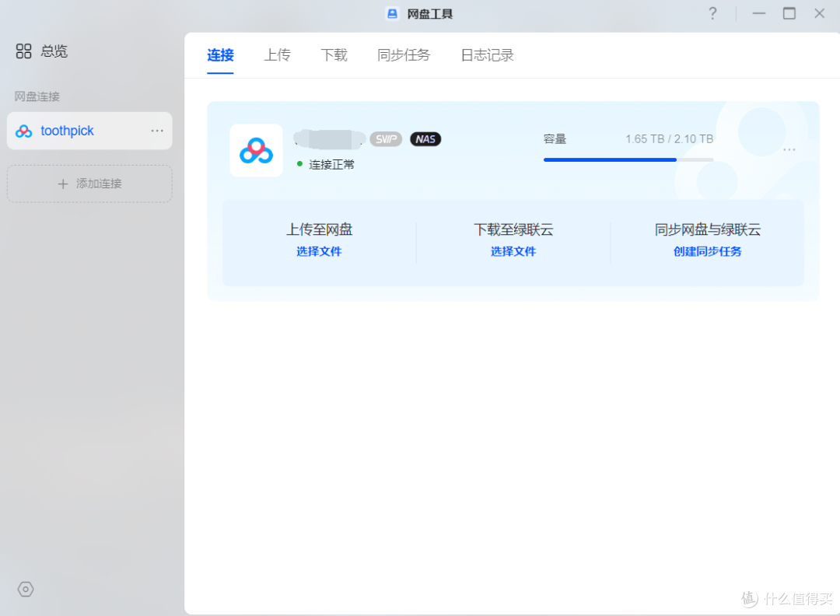Click 选择文件 under 上传至网盘

(319, 251)
